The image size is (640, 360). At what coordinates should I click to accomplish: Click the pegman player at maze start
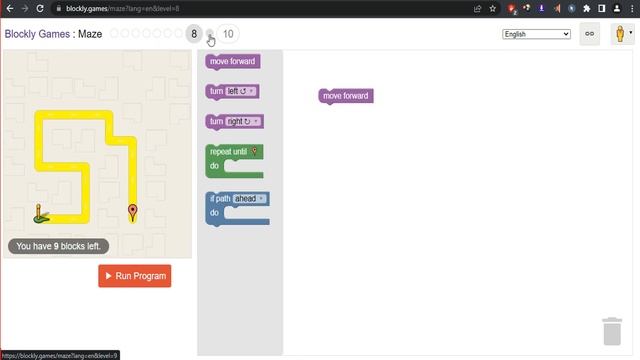[x=40, y=214]
